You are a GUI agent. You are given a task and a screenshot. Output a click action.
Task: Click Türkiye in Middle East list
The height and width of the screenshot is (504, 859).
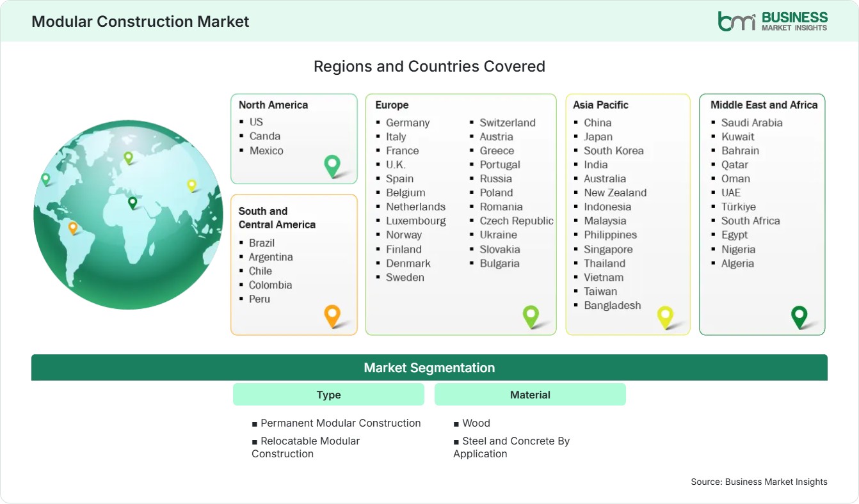(x=738, y=207)
